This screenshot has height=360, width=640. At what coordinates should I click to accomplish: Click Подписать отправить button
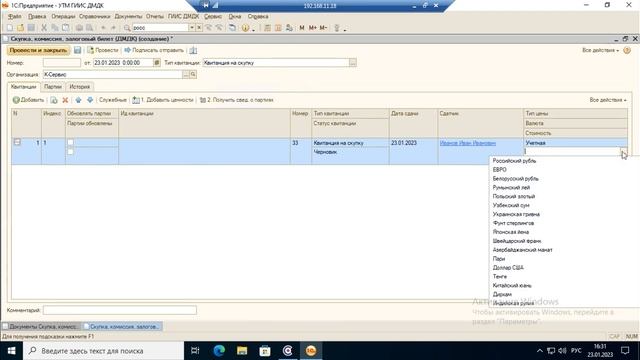[154, 50]
